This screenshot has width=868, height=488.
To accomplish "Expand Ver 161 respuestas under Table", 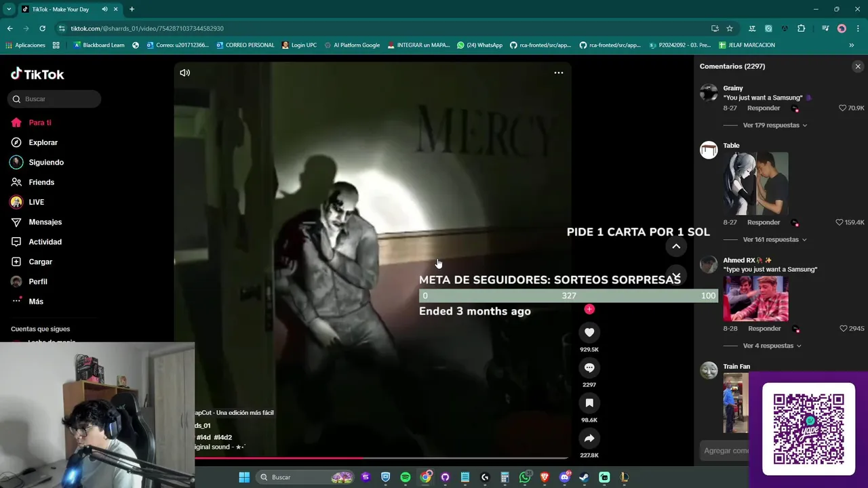I will point(775,239).
